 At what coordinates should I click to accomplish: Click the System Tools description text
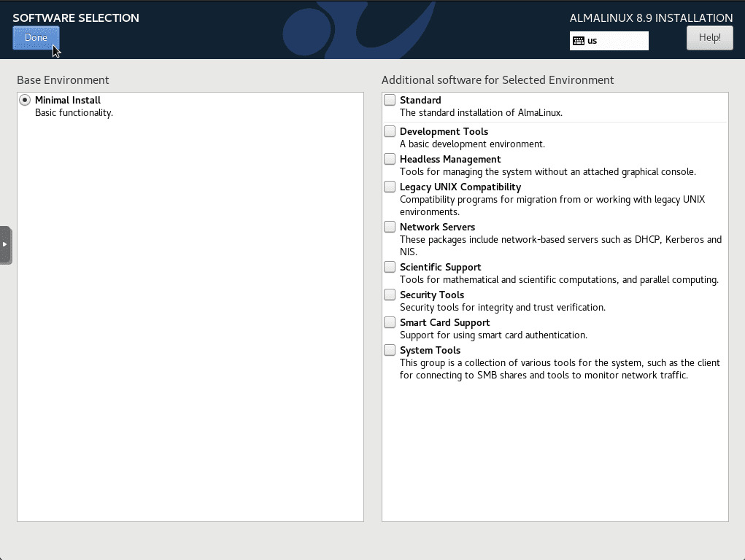click(560, 369)
